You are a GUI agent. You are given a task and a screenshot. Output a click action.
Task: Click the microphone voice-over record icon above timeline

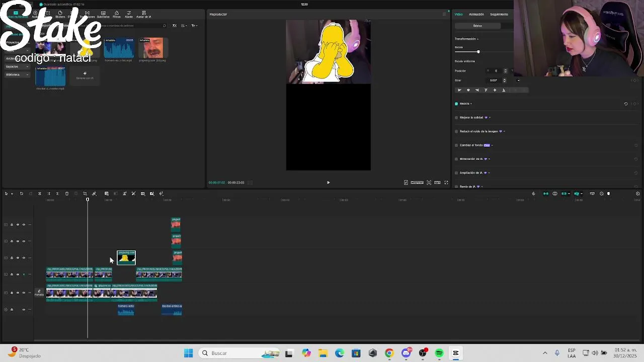point(533,194)
